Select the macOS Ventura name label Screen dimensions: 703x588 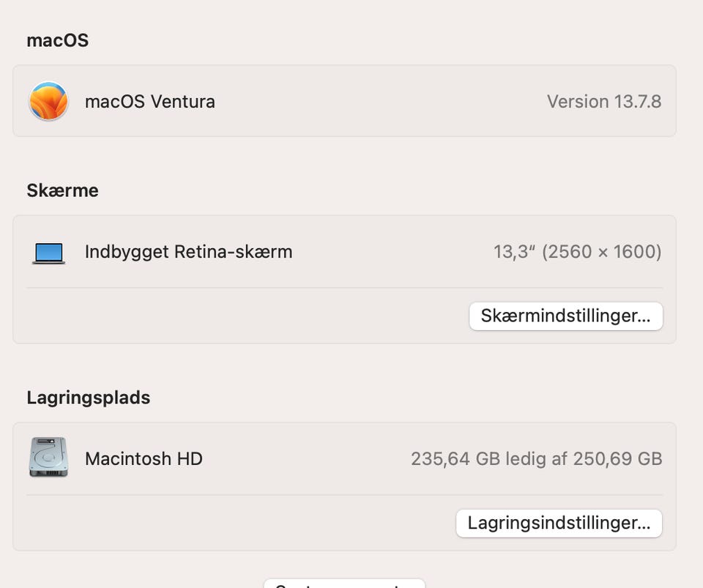[x=150, y=101]
